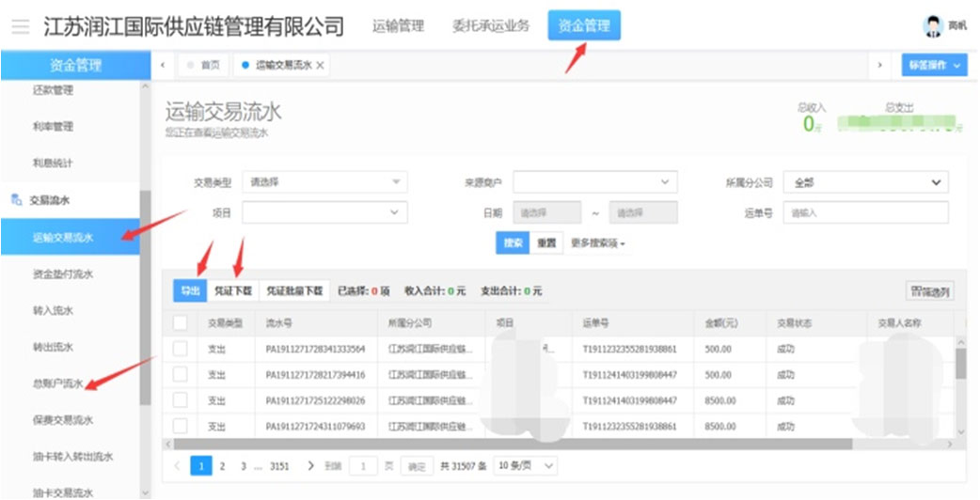Click the 搜索 search button
Viewport: 980px width, 500px height.
pyautogui.click(x=512, y=242)
